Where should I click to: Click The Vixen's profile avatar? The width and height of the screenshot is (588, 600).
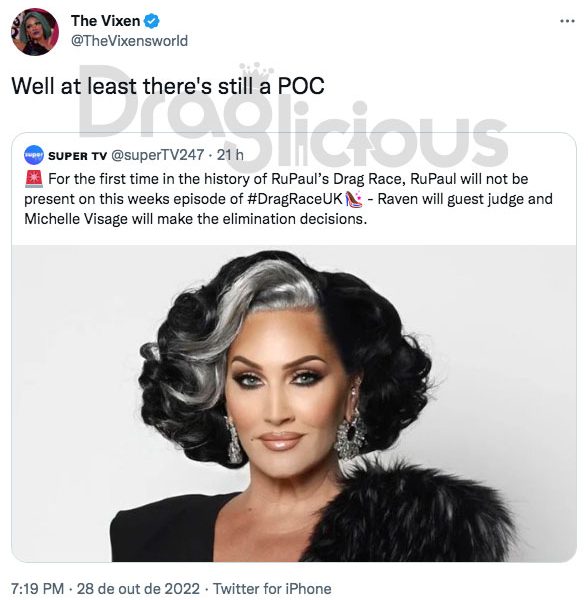tap(35, 32)
